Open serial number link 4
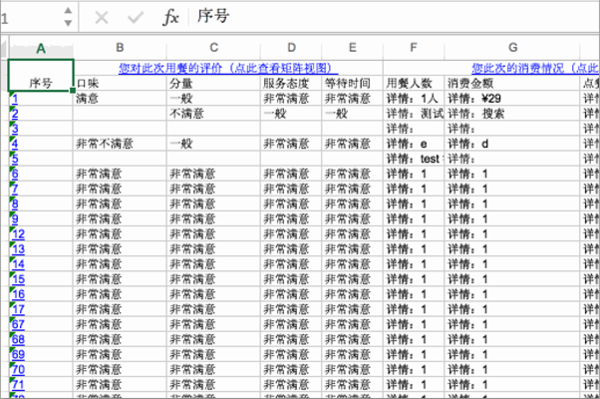The image size is (600, 399). [x=15, y=144]
